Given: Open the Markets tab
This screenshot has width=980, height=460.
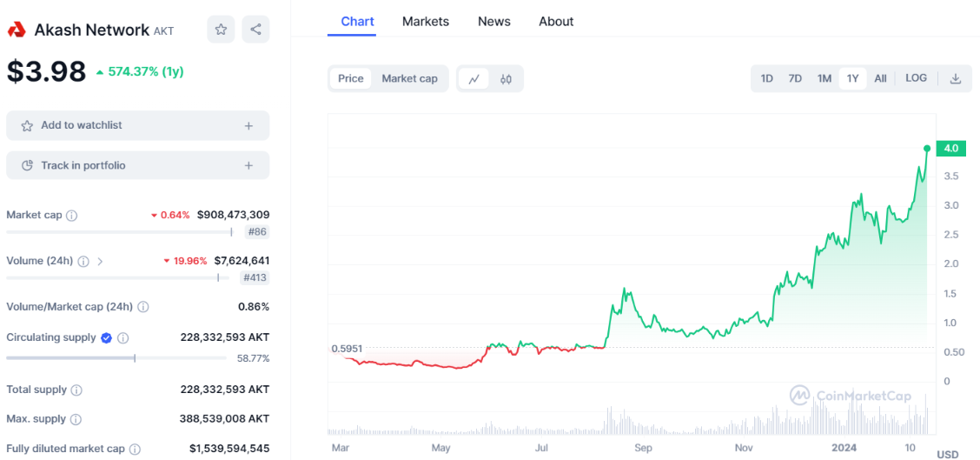Looking at the screenshot, I should pos(426,22).
